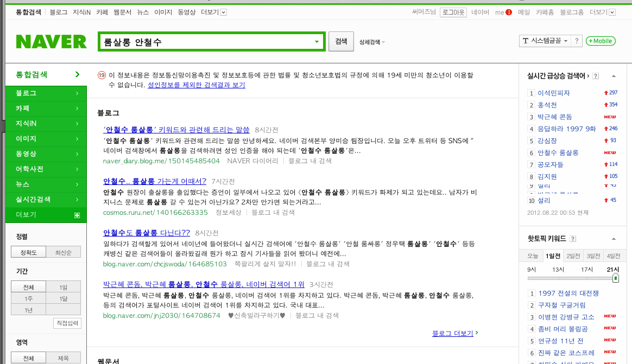Click the question mark next to 시스템글꼴
The width and height of the screenshot is (632, 364).
(x=577, y=41)
